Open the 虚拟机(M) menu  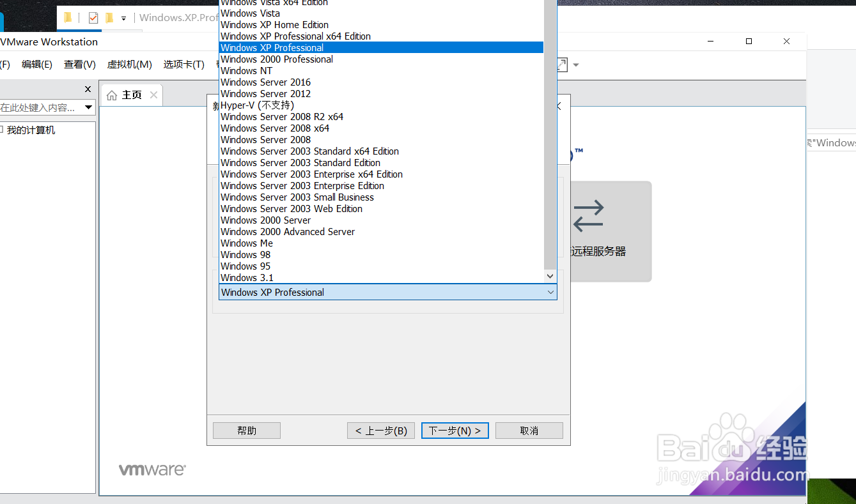pyautogui.click(x=129, y=65)
